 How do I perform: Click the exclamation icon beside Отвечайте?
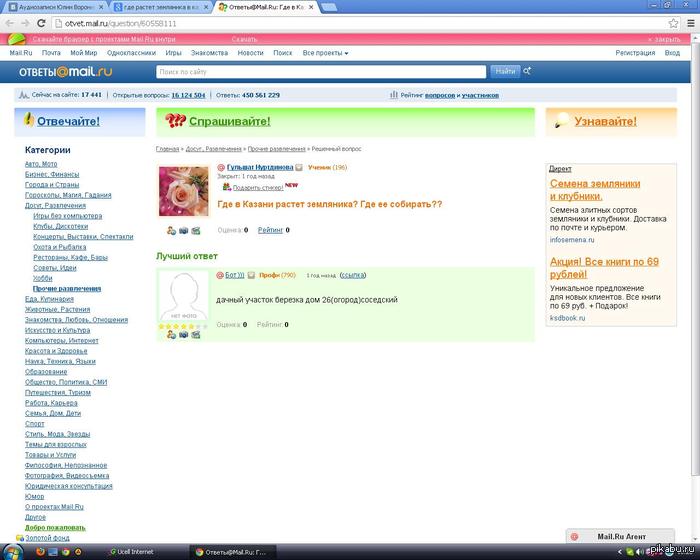click(x=29, y=119)
